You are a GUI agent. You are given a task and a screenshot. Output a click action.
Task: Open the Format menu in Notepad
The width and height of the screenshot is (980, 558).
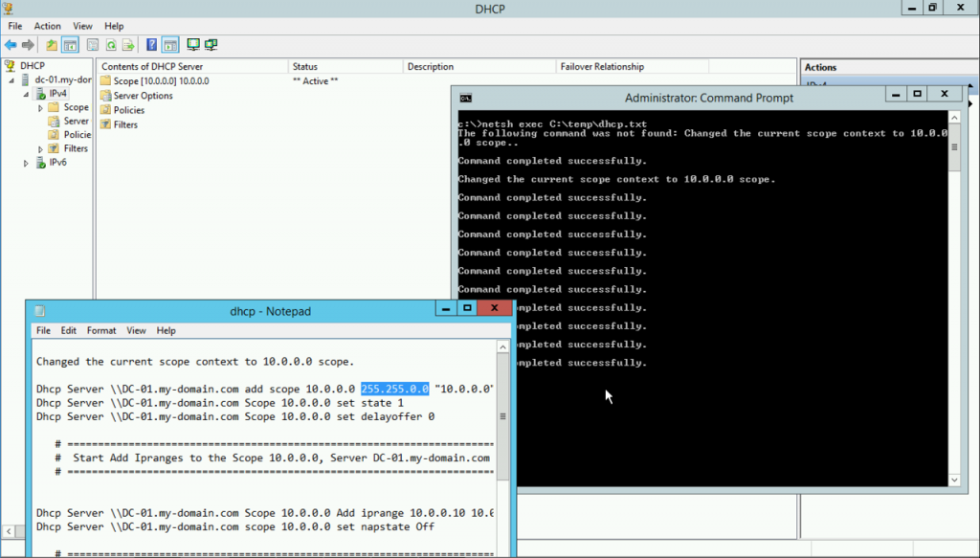coord(100,330)
